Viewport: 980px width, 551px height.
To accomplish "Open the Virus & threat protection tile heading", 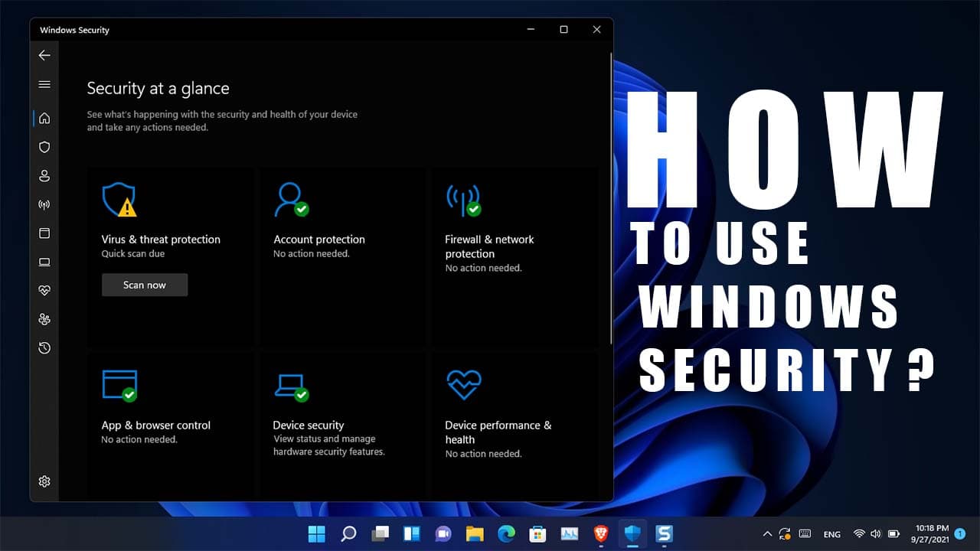I will coord(161,240).
